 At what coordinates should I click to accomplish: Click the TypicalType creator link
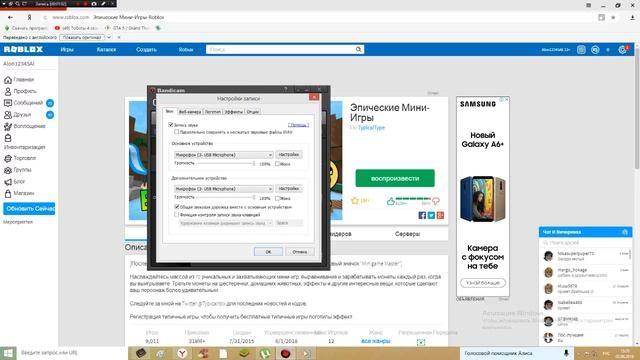click(x=371, y=127)
